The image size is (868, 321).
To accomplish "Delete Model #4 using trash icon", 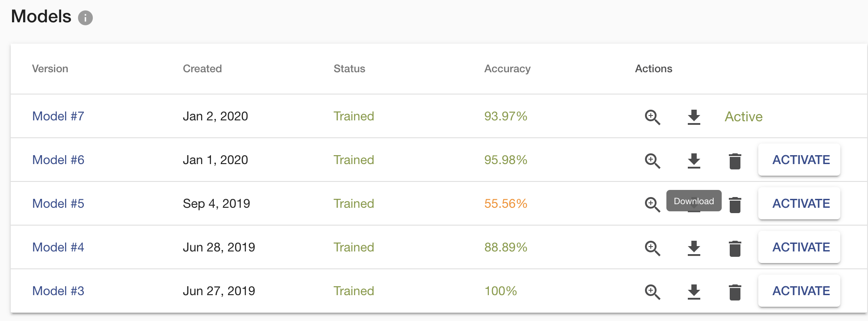I will [735, 248].
